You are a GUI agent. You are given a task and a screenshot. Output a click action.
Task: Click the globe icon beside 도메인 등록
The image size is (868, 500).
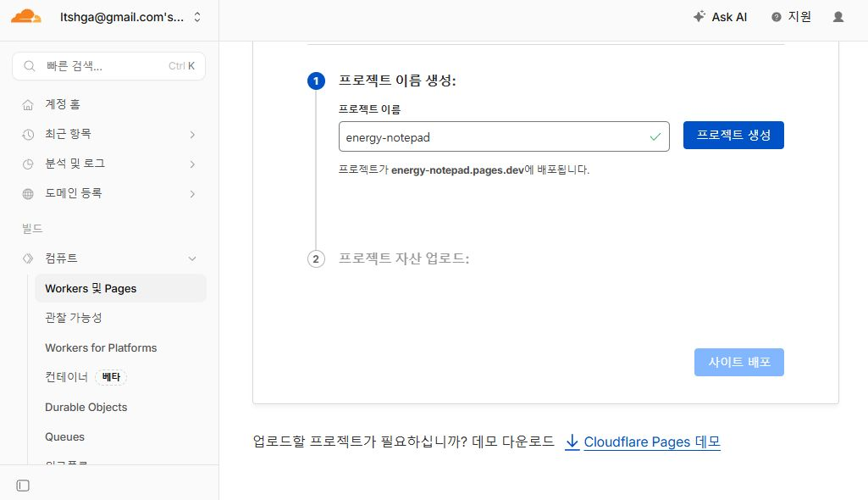point(28,194)
